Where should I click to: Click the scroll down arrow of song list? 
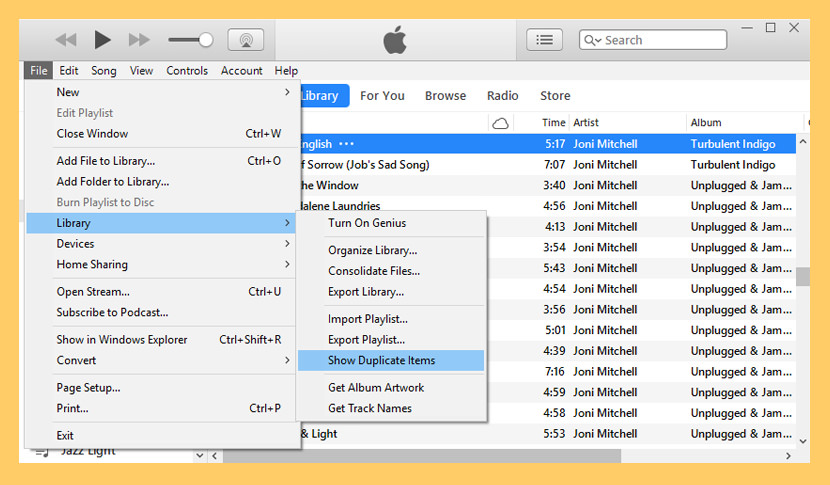(803, 441)
